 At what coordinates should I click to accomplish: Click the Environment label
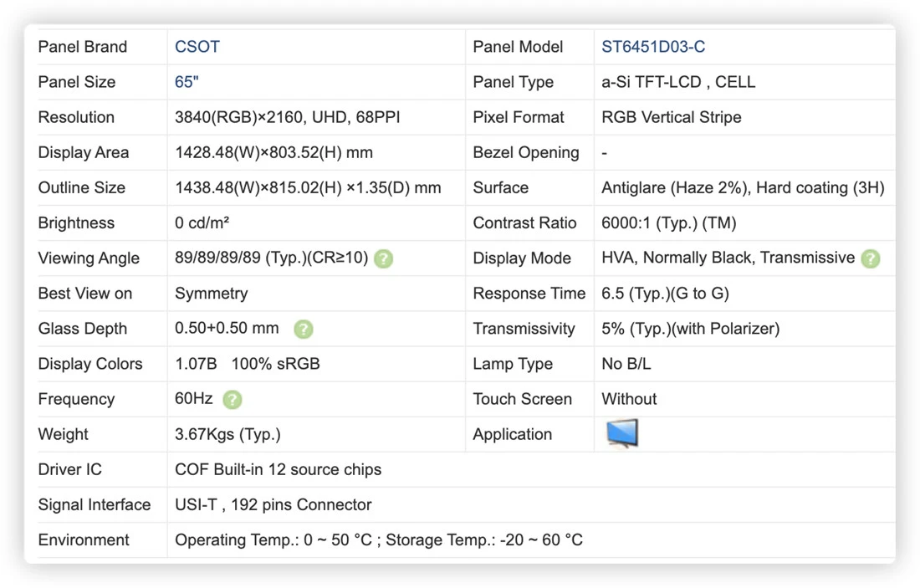point(84,539)
